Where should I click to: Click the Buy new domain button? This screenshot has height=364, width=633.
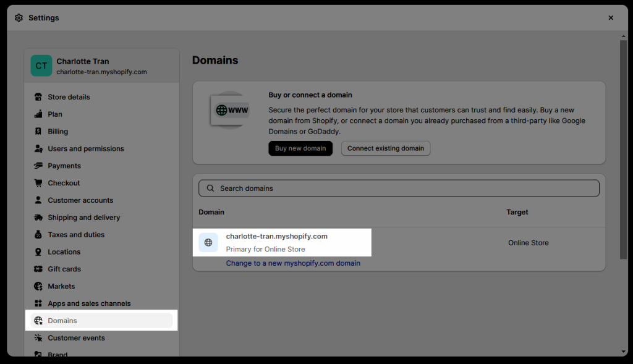tap(300, 148)
